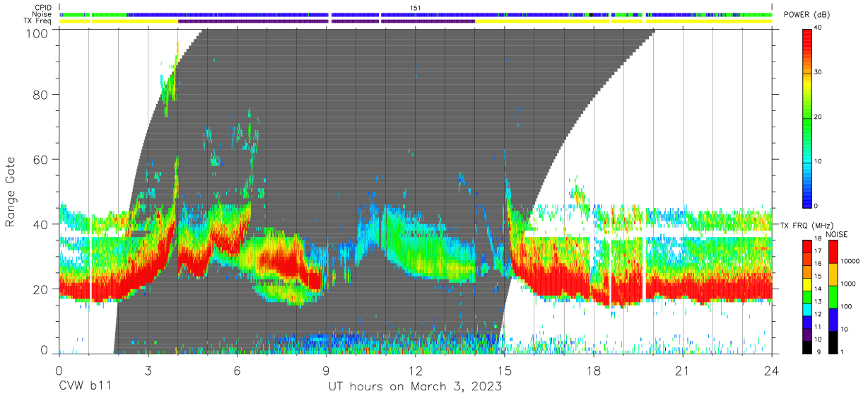Click range gate tick label "80"

pyautogui.click(x=41, y=95)
